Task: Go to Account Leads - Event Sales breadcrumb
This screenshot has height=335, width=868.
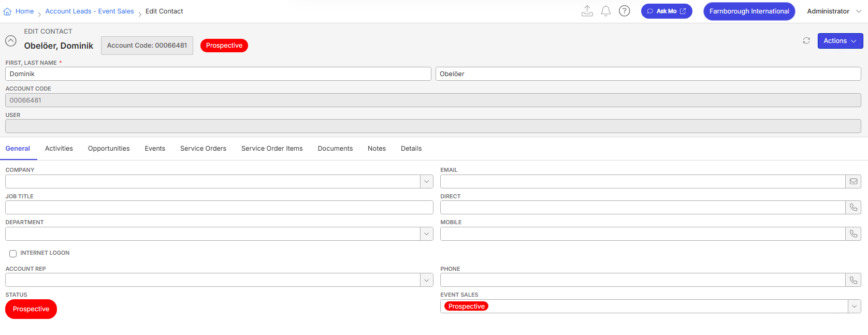Action: pyautogui.click(x=90, y=11)
